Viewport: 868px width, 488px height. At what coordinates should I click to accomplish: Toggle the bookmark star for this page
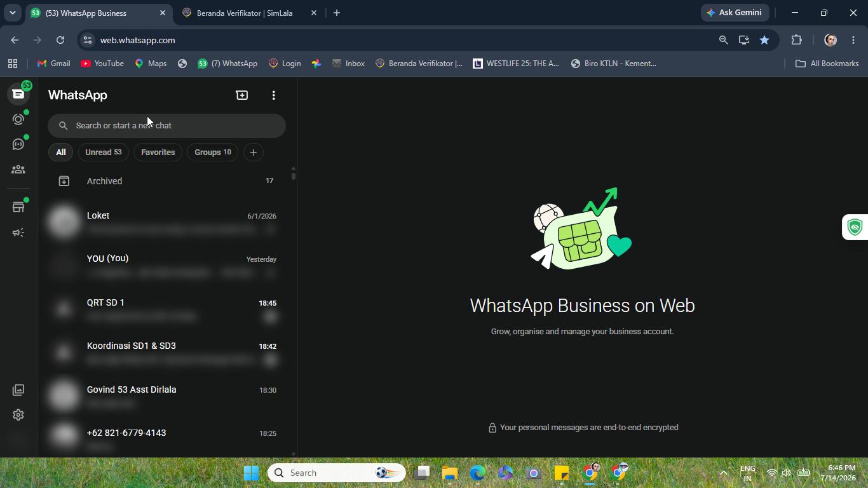tap(764, 40)
